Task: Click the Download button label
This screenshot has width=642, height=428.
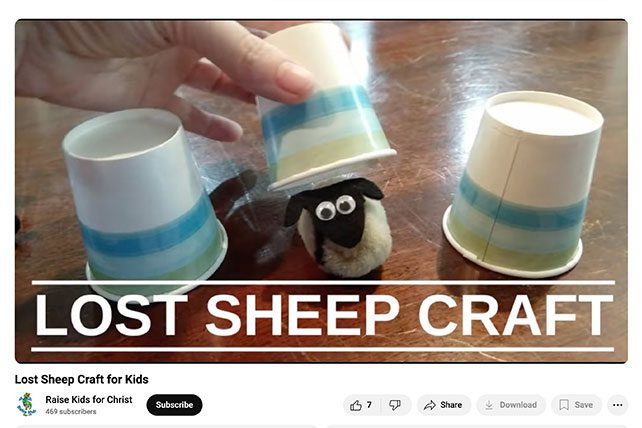Action: [x=518, y=405]
